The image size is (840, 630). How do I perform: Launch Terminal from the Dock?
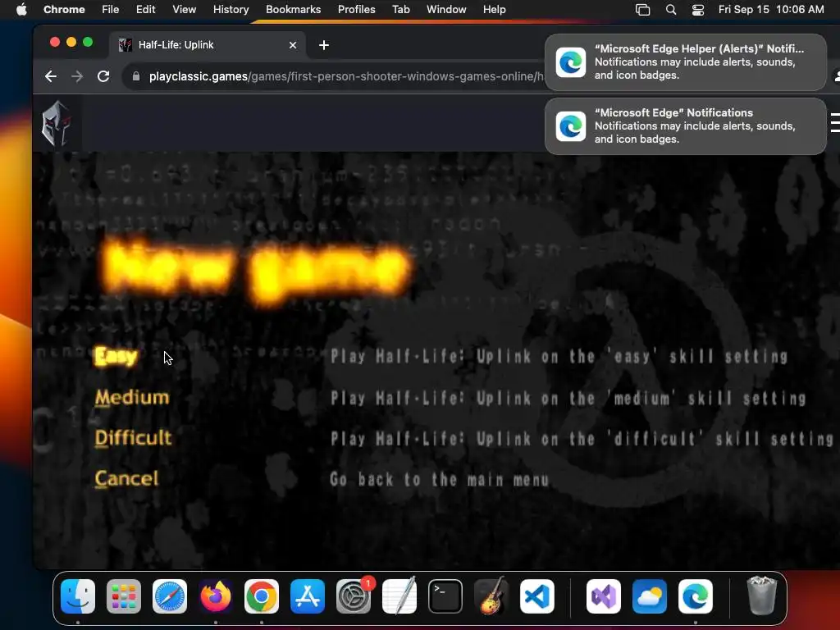(x=445, y=596)
